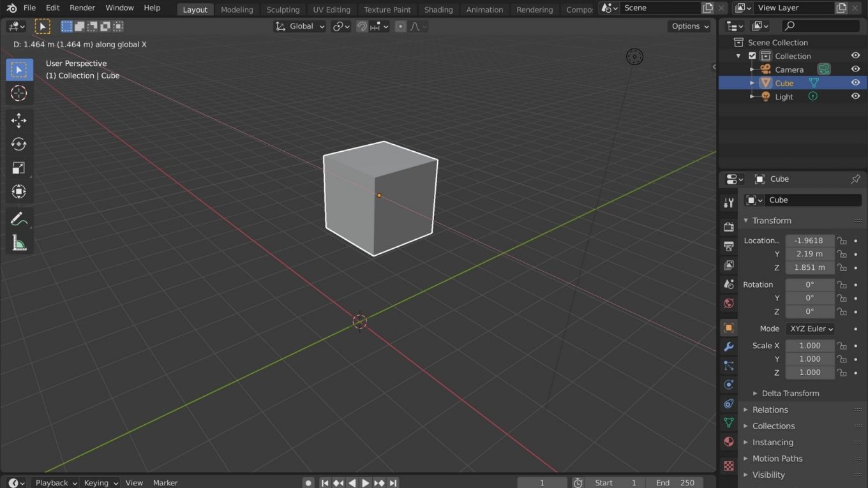868x488 pixels.
Task: Toggle snapping magnet in header
Action: pyautogui.click(x=362, y=26)
